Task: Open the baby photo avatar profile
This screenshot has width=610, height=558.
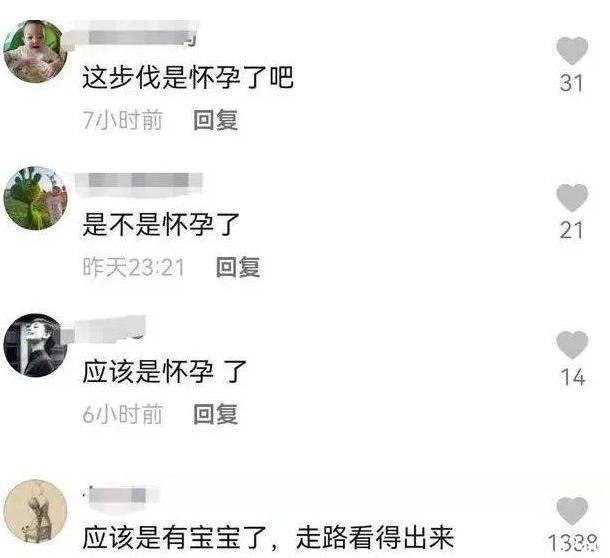Action: [35, 52]
